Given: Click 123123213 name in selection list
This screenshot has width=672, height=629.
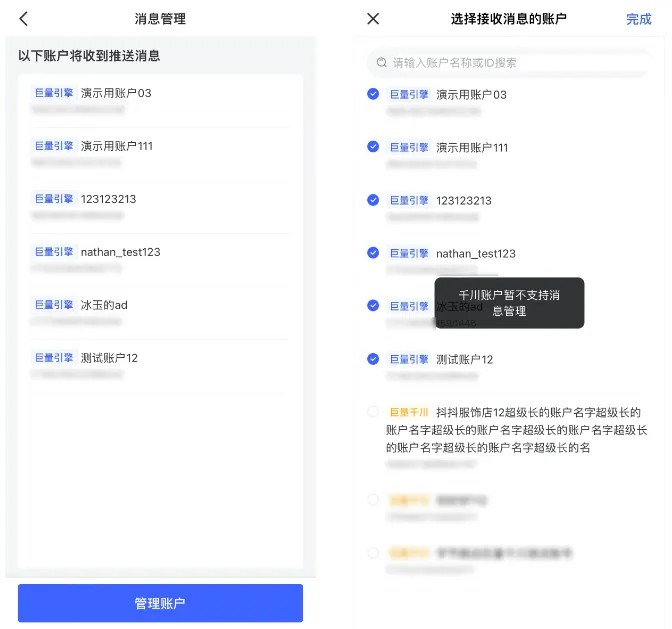Looking at the screenshot, I should click(464, 201).
